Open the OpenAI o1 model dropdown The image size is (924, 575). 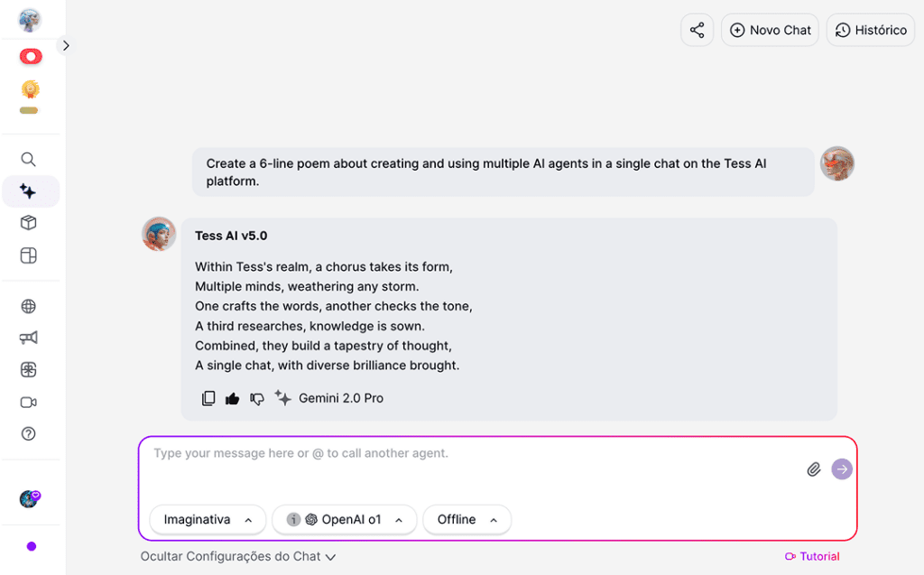(x=344, y=520)
